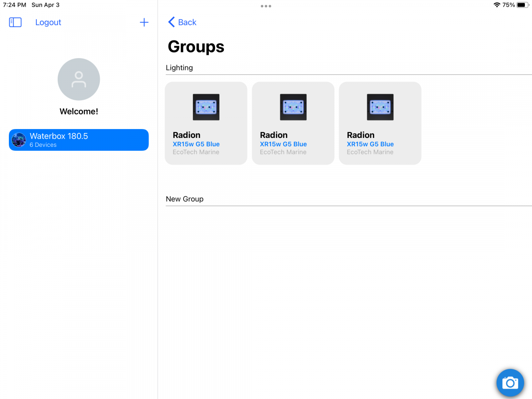Tap the battery status icon
Screen dimensions: 532x399
click(x=523, y=5)
